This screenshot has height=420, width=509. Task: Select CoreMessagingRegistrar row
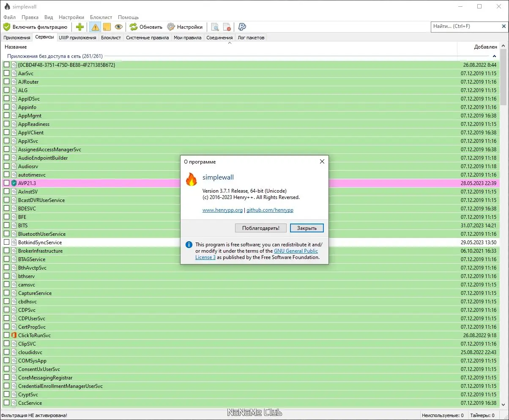pos(250,377)
